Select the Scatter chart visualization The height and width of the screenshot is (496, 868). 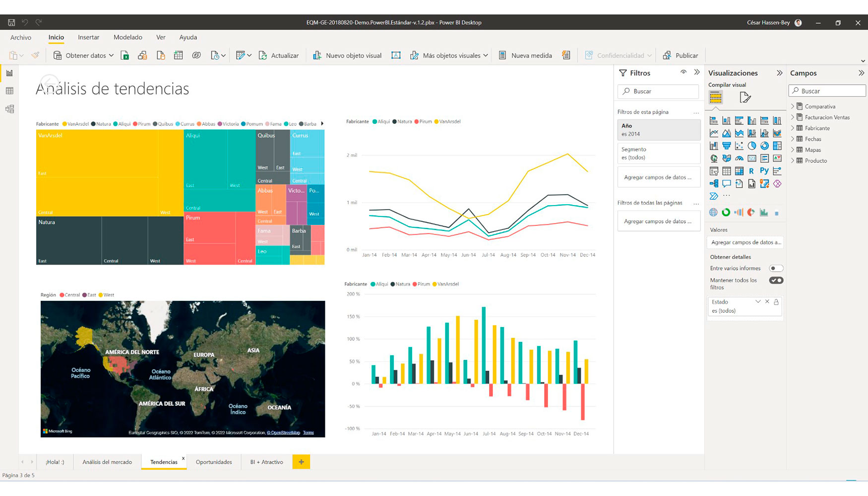(739, 146)
